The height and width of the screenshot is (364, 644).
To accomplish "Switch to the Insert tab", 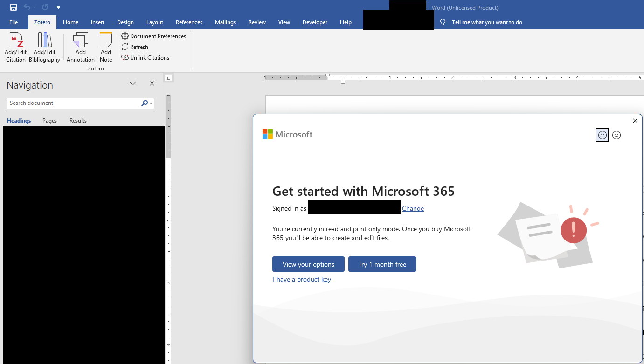I will pos(98,22).
